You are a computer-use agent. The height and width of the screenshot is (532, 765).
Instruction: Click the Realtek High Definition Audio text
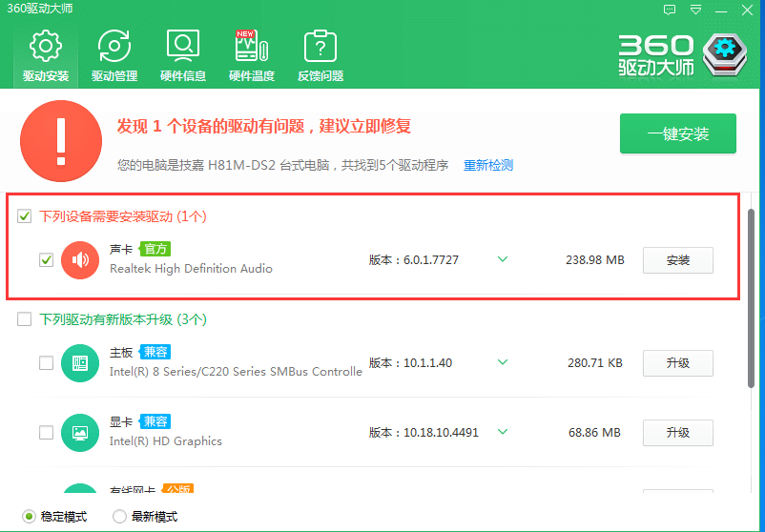pos(191,269)
